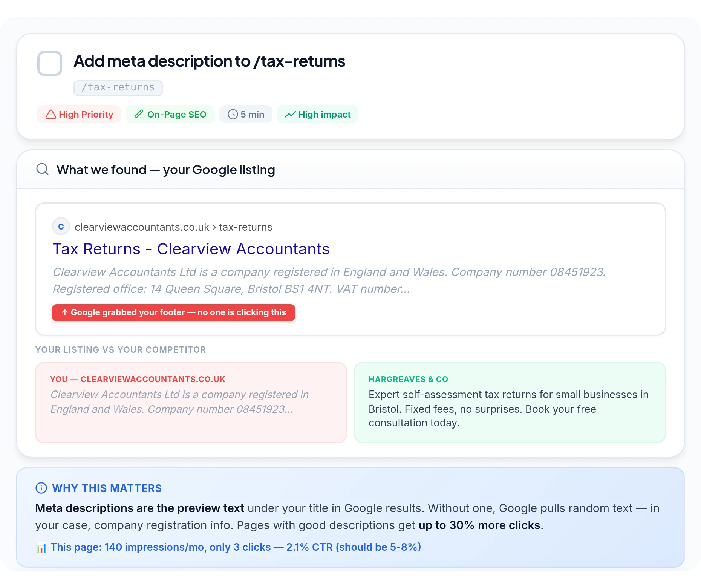Check the 'Add meta description' task checkbox

point(50,63)
